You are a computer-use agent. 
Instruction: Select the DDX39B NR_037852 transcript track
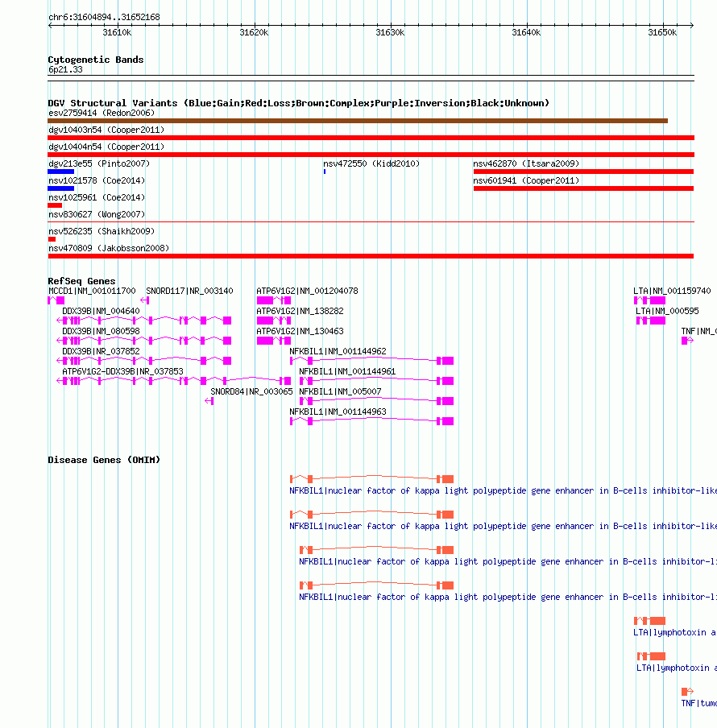144,361
